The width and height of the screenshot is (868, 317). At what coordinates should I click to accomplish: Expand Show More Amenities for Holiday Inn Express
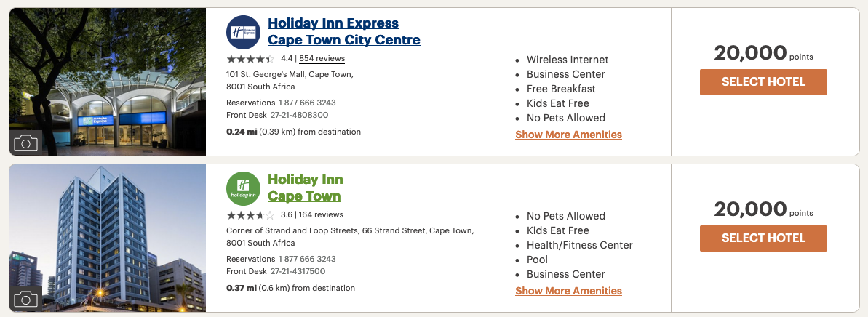click(x=568, y=135)
